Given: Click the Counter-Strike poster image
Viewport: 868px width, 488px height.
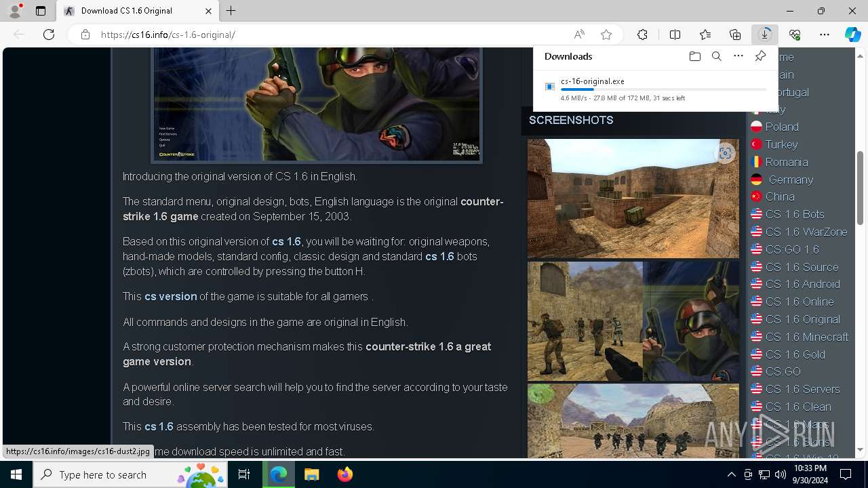Looking at the screenshot, I should 317,104.
